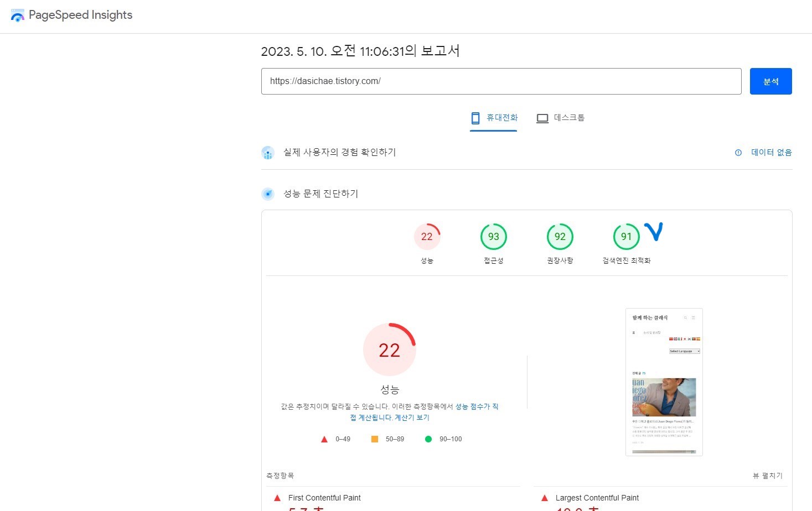Select the 권장사항 gauge showing 92
This screenshot has width=812, height=511.
coord(560,236)
